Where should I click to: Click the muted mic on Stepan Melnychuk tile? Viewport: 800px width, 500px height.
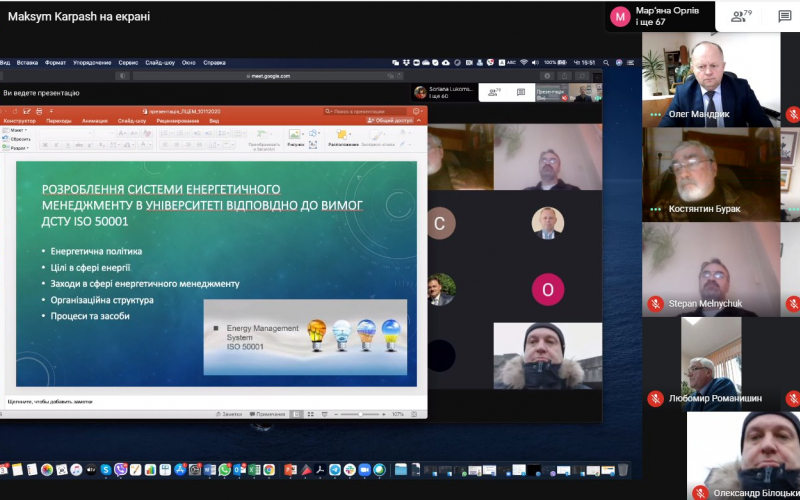pyautogui.click(x=655, y=304)
